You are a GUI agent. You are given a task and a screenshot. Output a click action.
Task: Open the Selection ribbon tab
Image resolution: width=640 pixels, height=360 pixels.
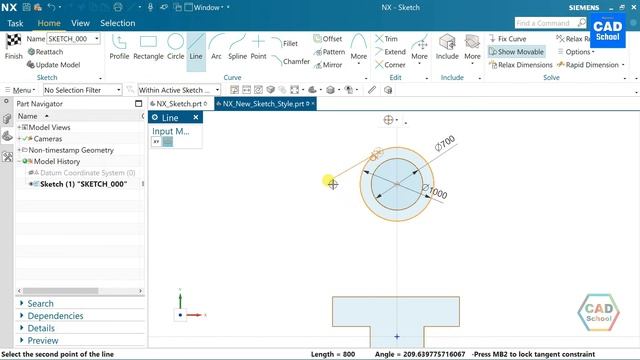(x=118, y=23)
